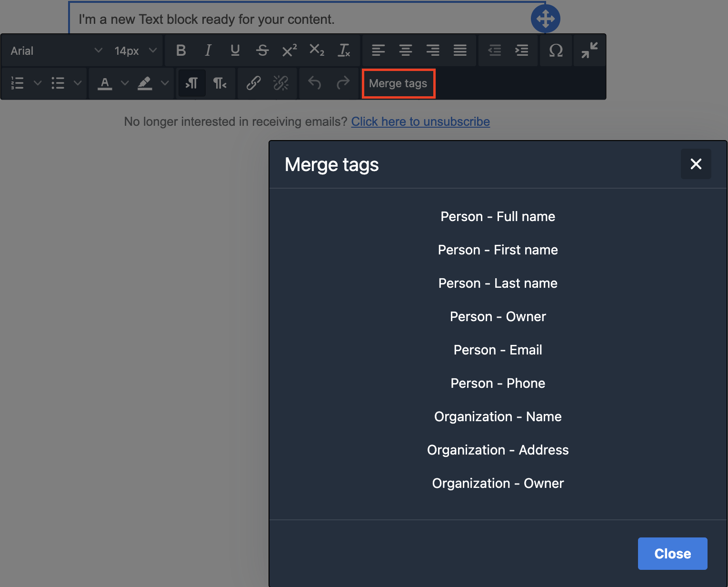Set left-to-right text direction
The height and width of the screenshot is (587, 728).
tap(192, 83)
